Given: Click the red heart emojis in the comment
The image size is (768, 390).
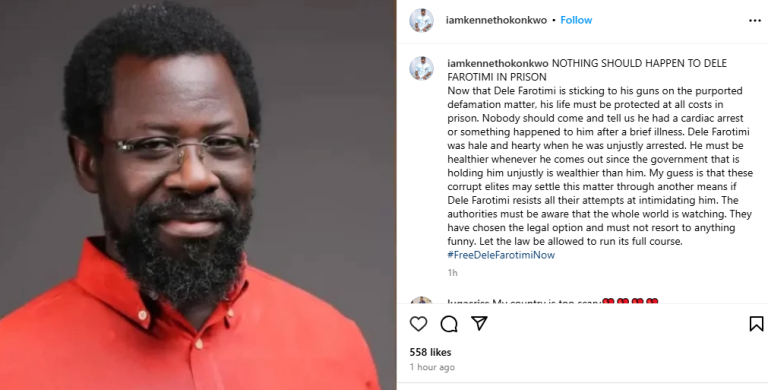Looking at the screenshot, I should click(630, 302).
